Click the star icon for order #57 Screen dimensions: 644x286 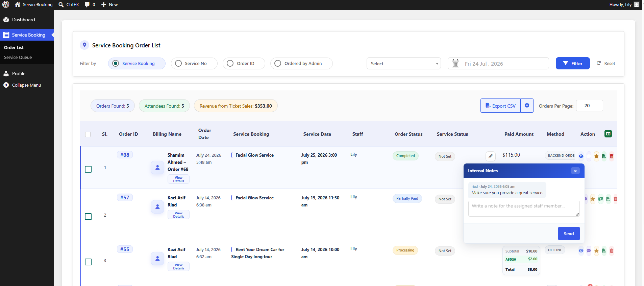(593, 199)
